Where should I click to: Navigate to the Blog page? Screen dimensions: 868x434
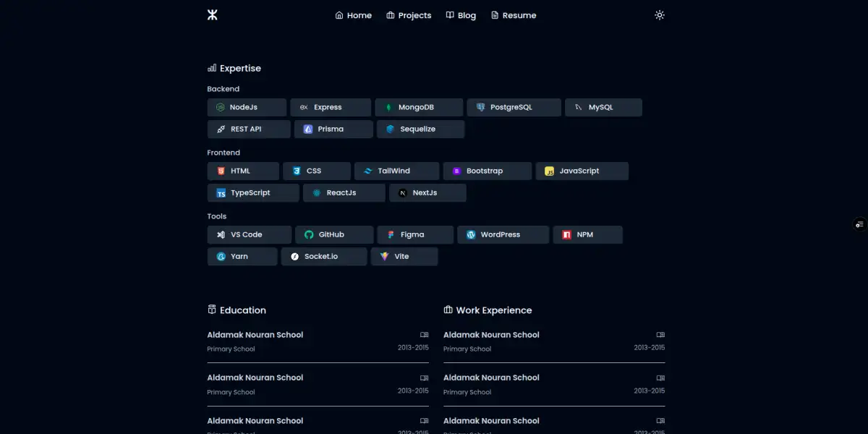(461, 15)
